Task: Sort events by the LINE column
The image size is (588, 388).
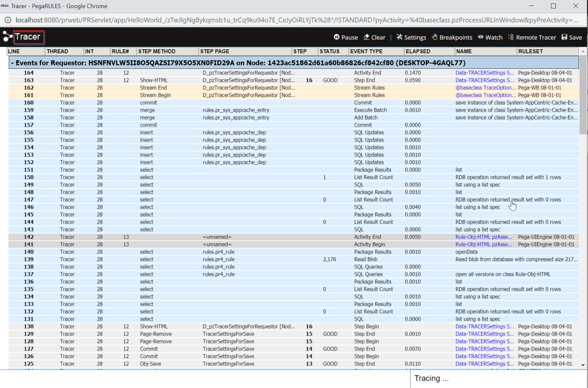Action: click(14, 51)
